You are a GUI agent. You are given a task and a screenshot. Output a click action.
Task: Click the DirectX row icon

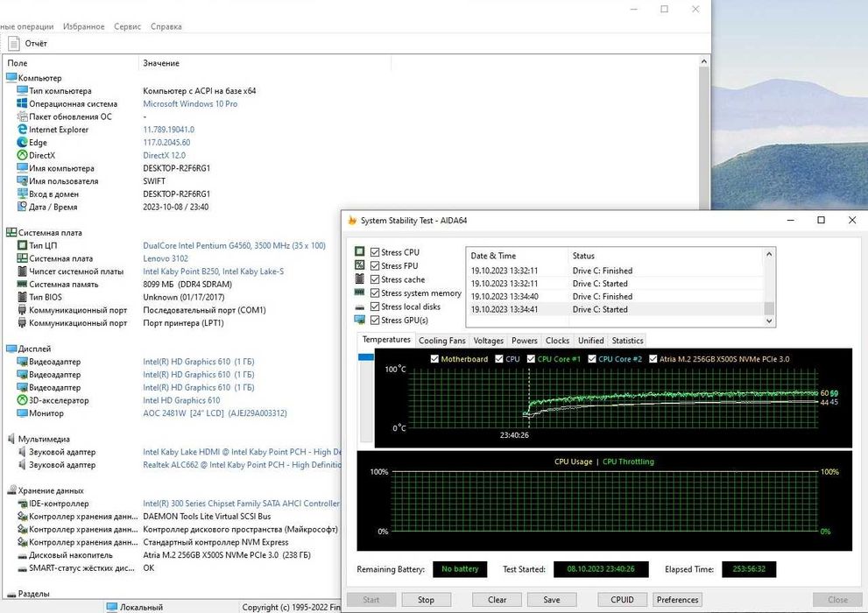coord(22,156)
